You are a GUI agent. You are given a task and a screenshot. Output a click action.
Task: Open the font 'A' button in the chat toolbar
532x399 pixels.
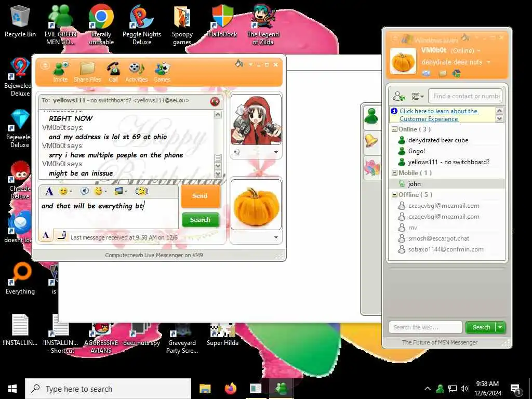49,191
